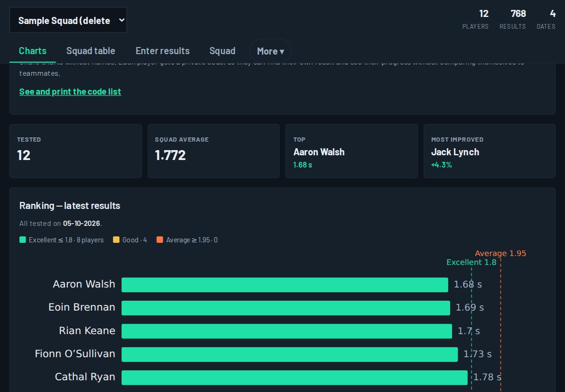The height and width of the screenshot is (392, 565).
Task: Click the '1.73 s' bar value
Action: click(x=477, y=354)
